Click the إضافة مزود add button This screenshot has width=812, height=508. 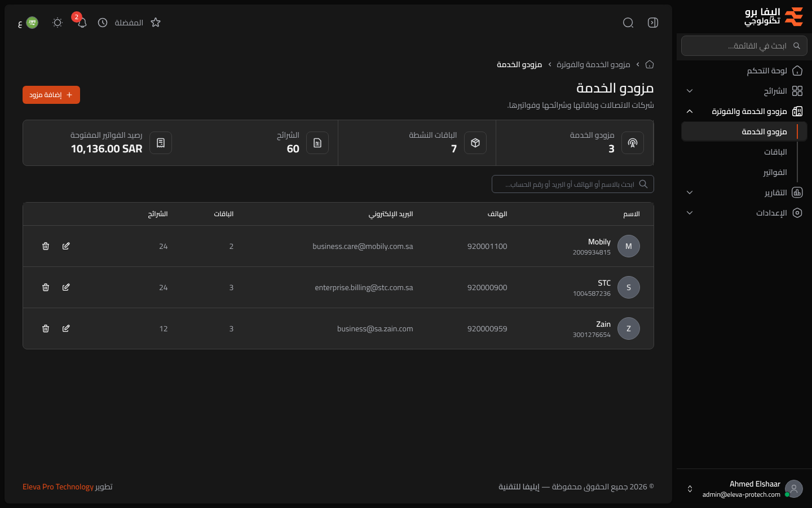pyautogui.click(x=51, y=95)
